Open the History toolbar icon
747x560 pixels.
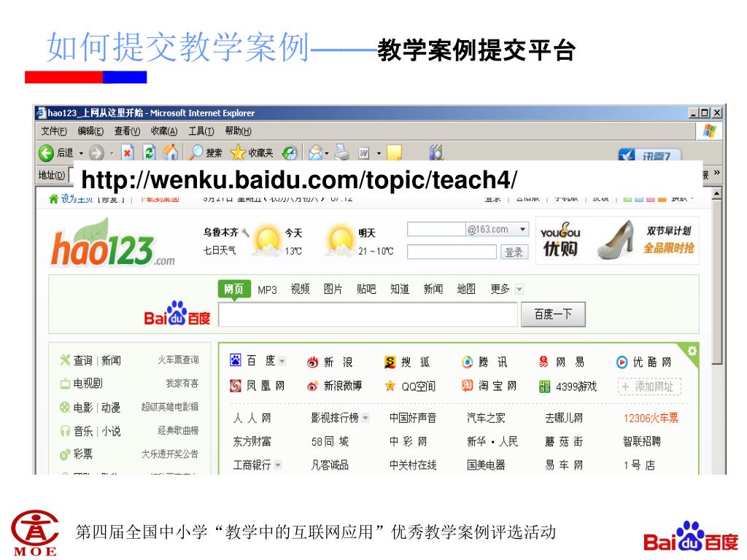pos(289,152)
